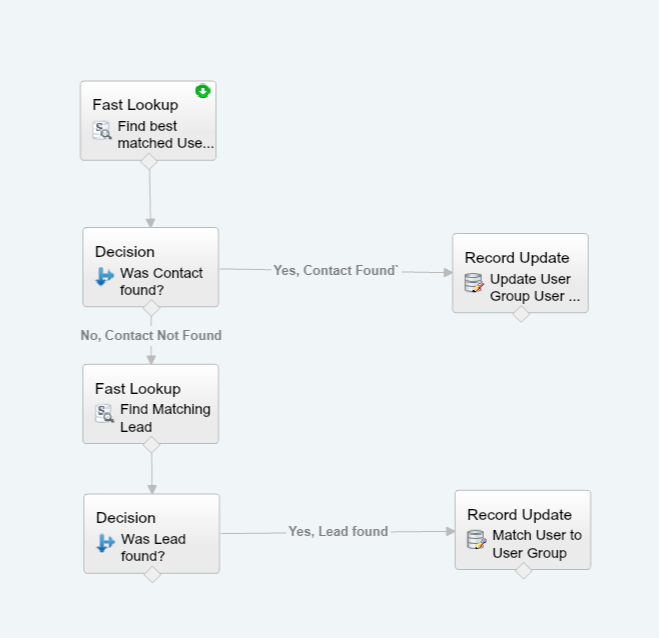659x638 pixels.
Task: Click the Was Contact found decision arrow icon
Action: coord(105,276)
